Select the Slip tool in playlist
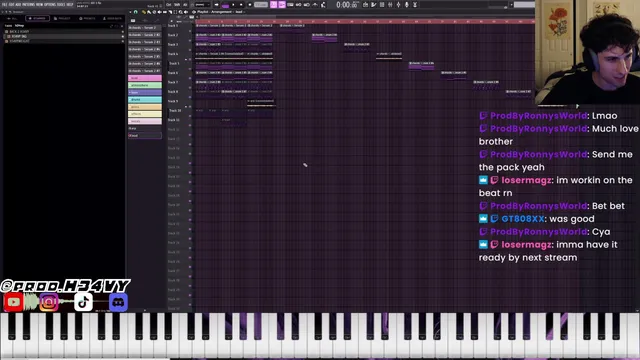The image size is (640, 360). (164, 12)
